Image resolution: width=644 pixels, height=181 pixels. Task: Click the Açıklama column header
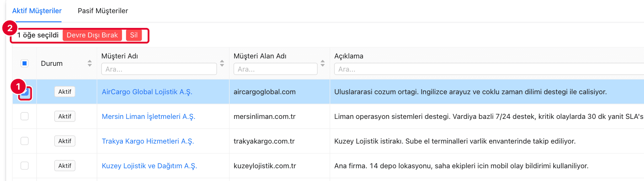coord(349,56)
